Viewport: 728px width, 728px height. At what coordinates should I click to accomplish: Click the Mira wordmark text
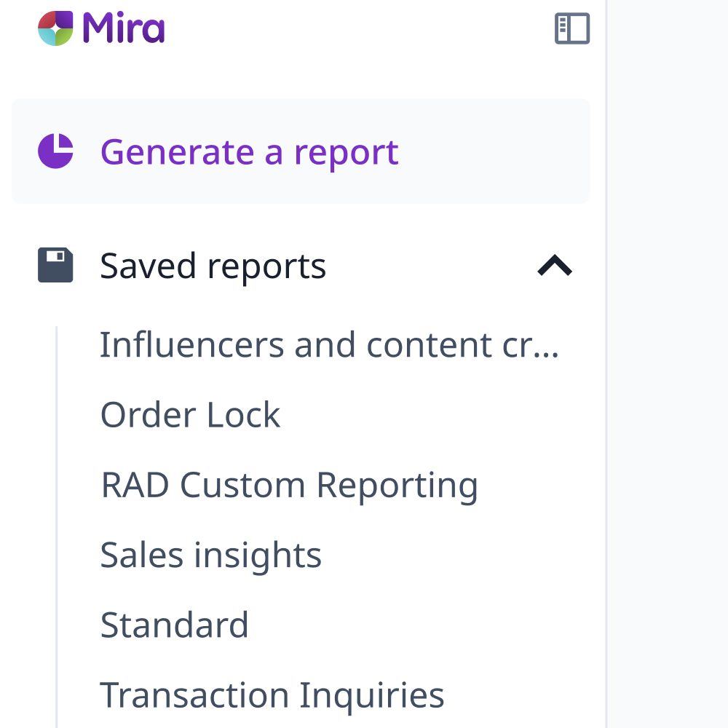124,29
